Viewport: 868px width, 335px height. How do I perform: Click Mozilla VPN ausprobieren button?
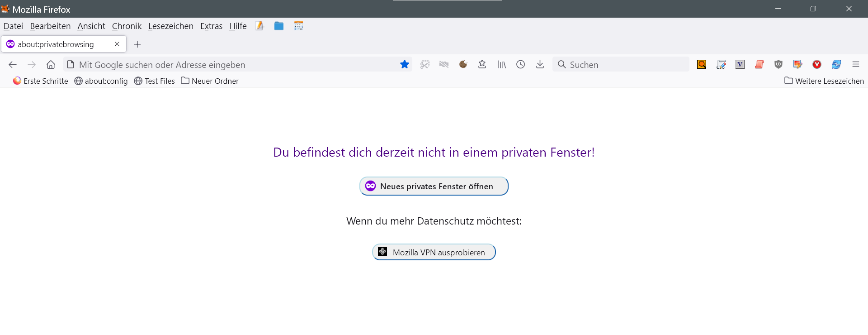(x=434, y=252)
